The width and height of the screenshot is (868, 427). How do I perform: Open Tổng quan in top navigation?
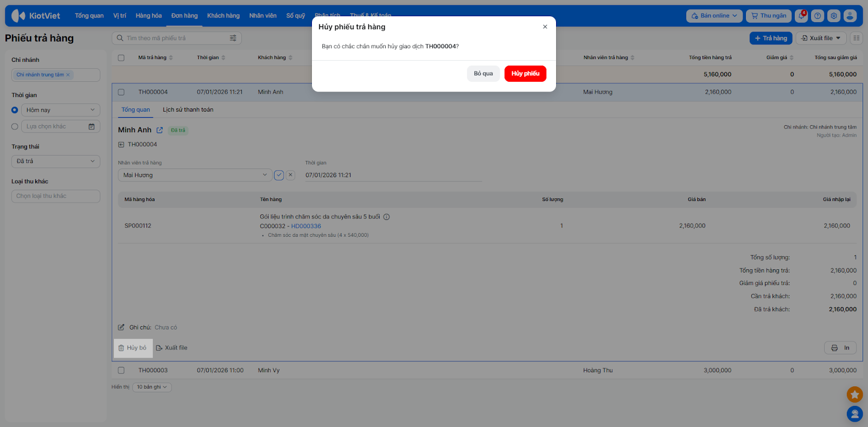(89, 16)
